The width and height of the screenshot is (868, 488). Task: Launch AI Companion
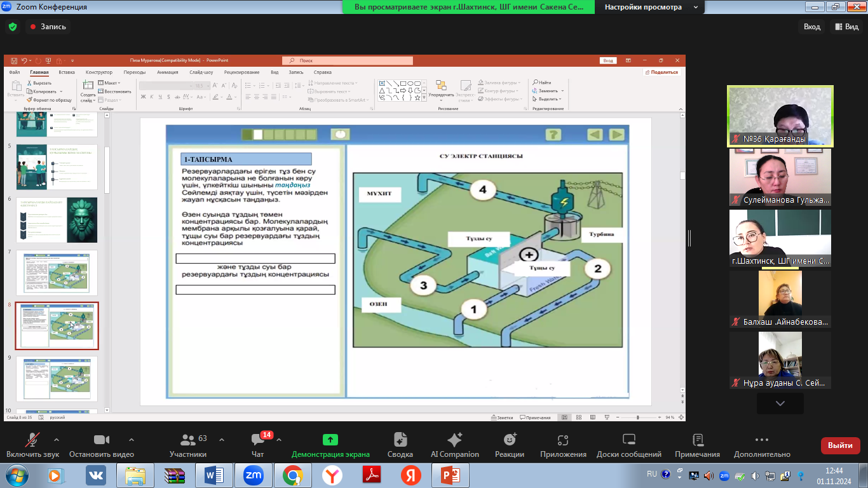454,445
